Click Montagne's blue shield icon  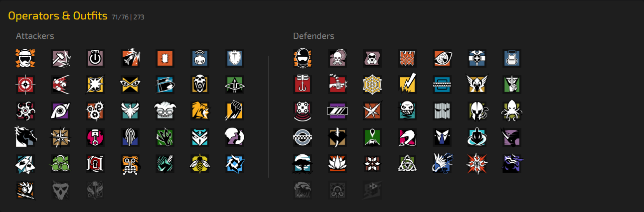pyautogui.click(x=234, y=58)
